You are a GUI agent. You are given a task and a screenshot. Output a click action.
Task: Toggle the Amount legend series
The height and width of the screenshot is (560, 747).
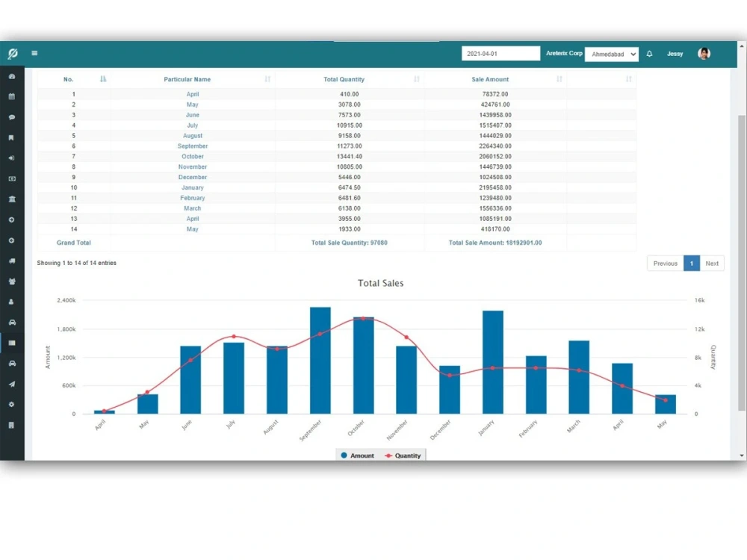[x=357, y=455]
